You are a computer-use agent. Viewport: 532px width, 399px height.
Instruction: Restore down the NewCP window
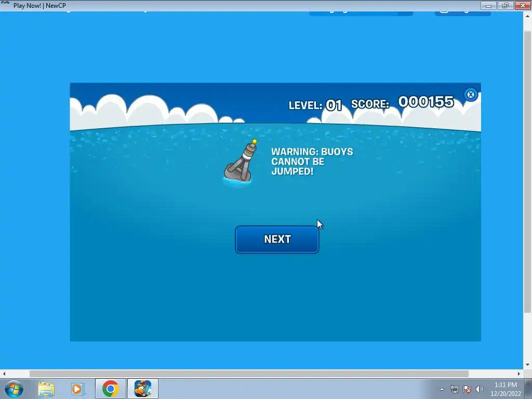point(505,5)
